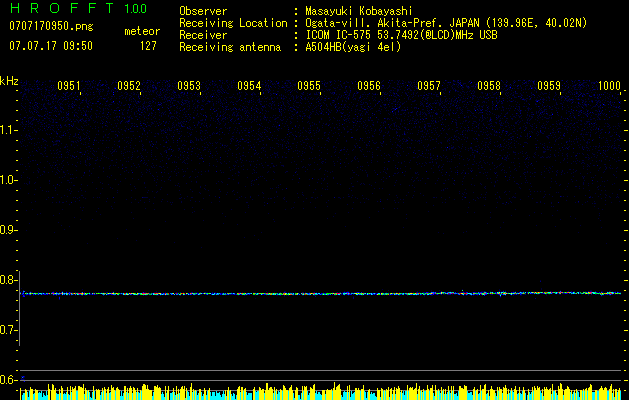The width and height of the screenshot is (629, 400).
Task: Click the Receiving Location label
Action: click(x=233, y=23)
